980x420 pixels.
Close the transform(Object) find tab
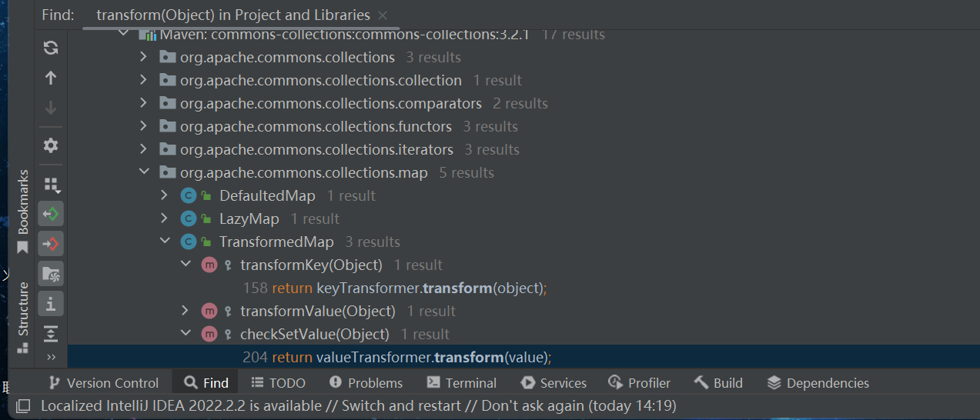point(383,15)
